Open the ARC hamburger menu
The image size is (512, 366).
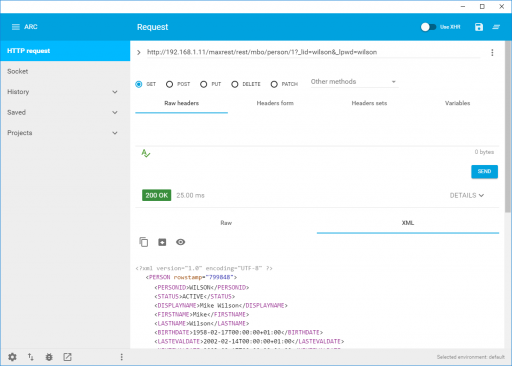click(x=15, y=27)
